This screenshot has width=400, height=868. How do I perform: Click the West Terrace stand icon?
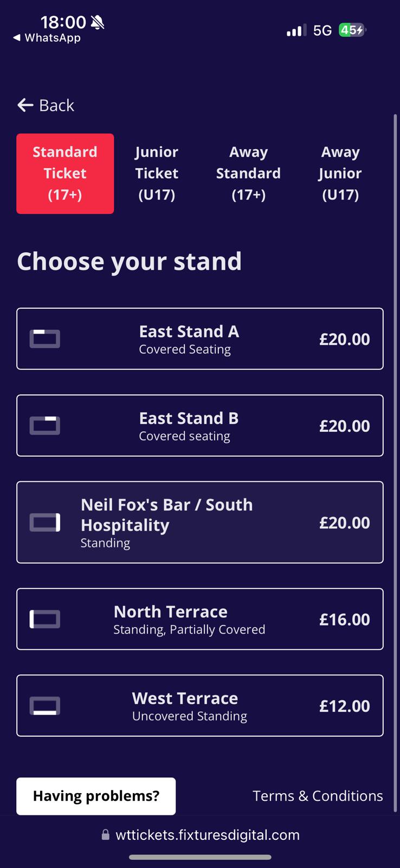point(44,706)
